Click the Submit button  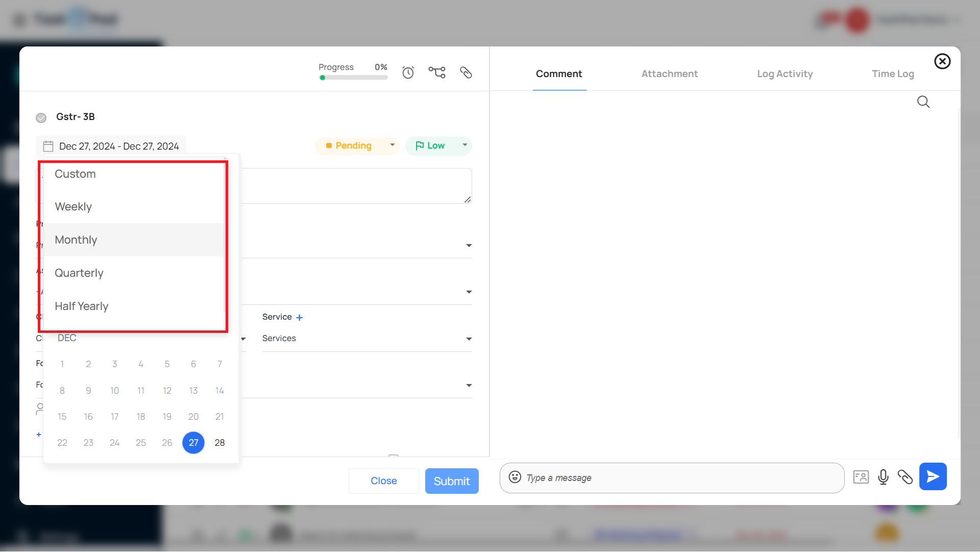[451, 481]
